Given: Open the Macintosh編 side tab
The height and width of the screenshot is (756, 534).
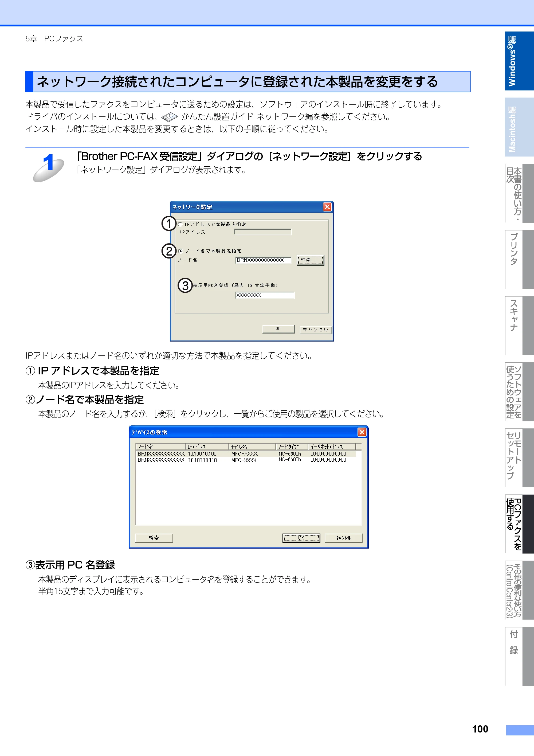Looking at the screenshot, I should pos(520,127).
